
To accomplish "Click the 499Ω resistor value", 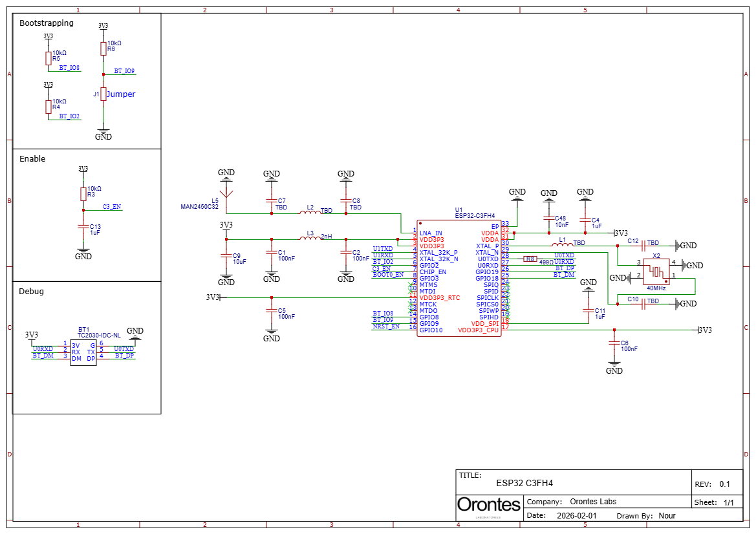I will (546, 262).
